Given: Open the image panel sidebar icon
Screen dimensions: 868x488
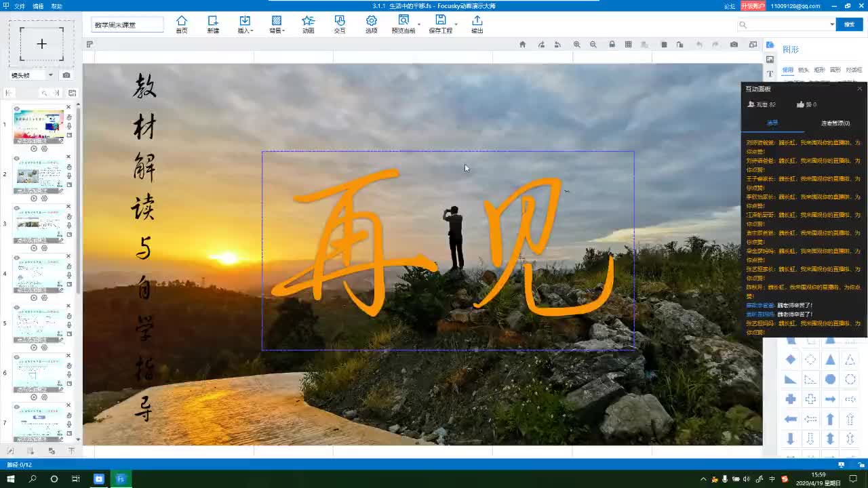Looking at the screenshot, I should click(x=770, y=60).
